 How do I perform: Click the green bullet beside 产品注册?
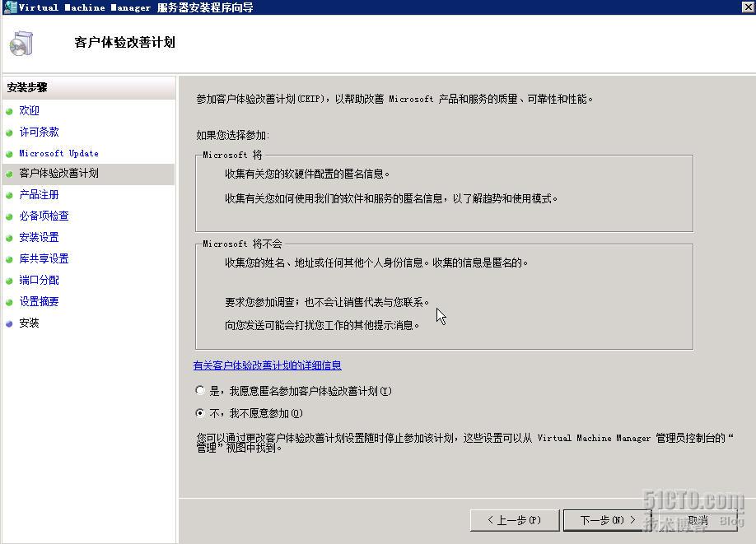click(9, 196)
